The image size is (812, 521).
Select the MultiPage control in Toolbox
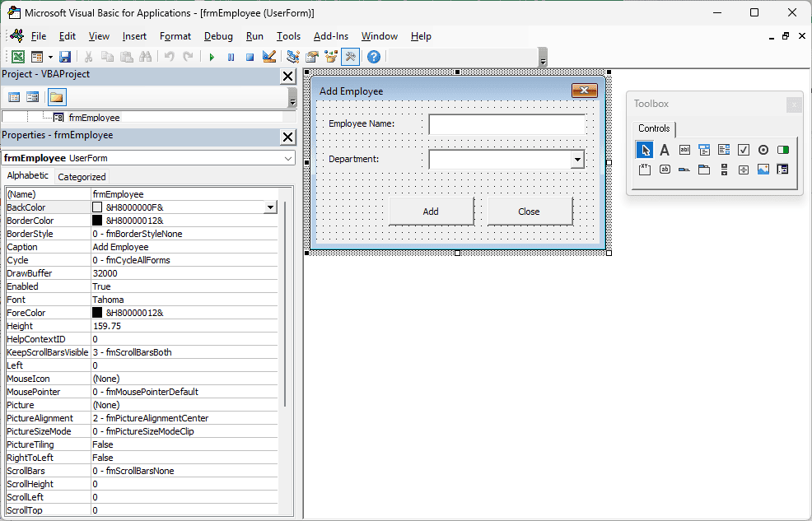[x=704, y=170]
